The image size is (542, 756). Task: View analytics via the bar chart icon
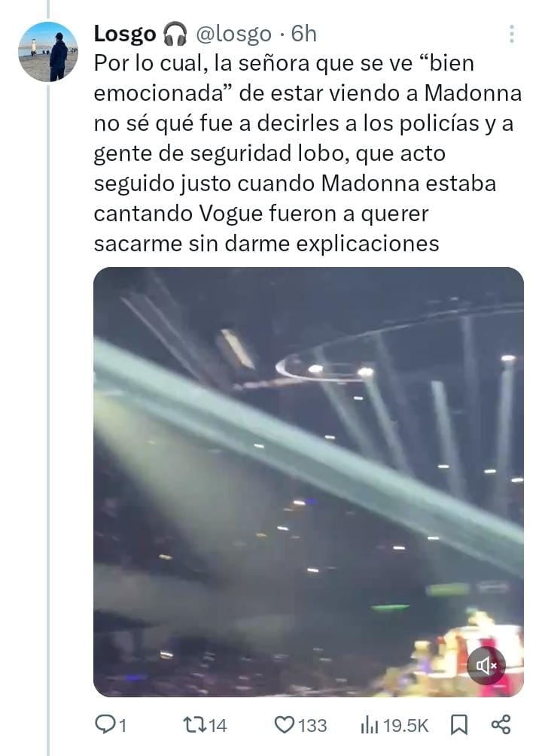click(x=370, y=724)
